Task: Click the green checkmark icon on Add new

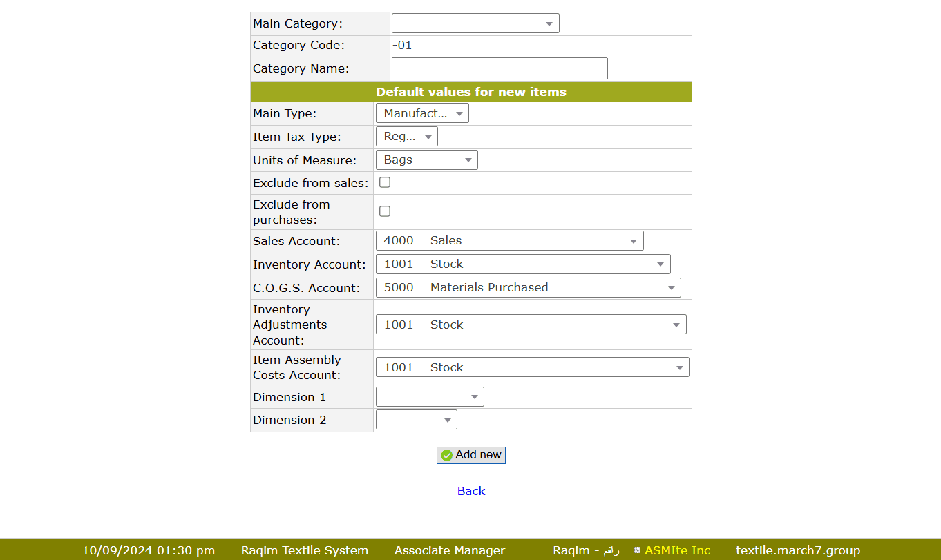Action: coord(447,455)
